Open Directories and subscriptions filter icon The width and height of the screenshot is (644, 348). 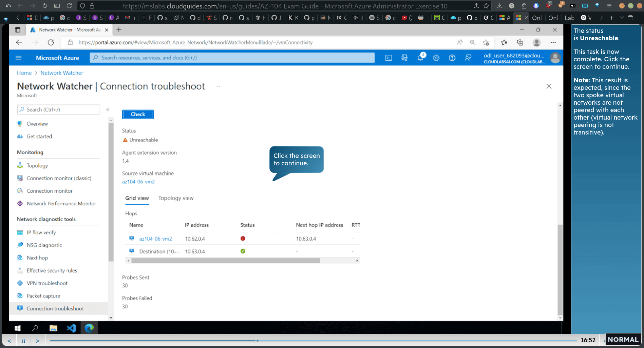point(404,58)
